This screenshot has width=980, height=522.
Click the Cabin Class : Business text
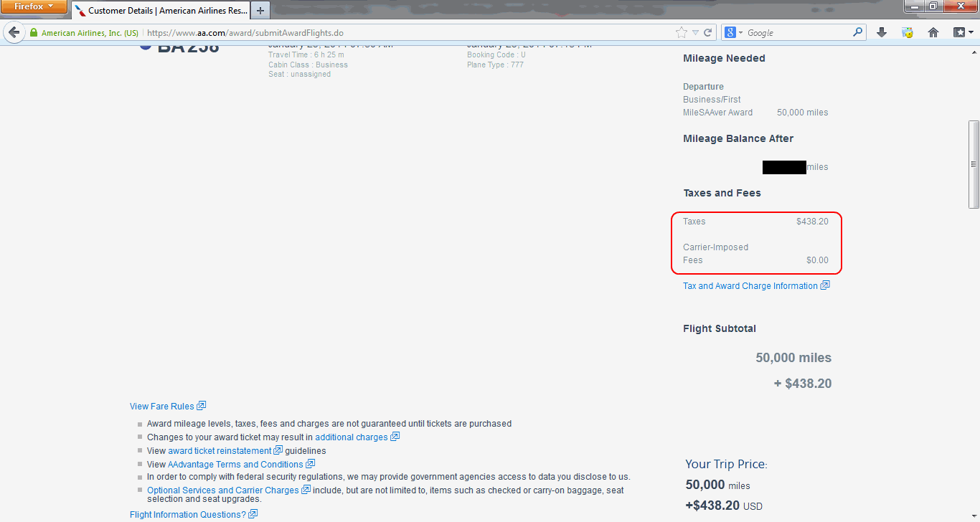coord(308,65)
